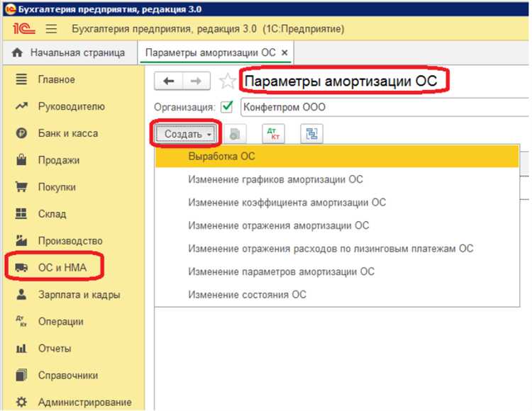
Task: Choose Выработка ОС from Создать menu
Action: coord(337,156)
